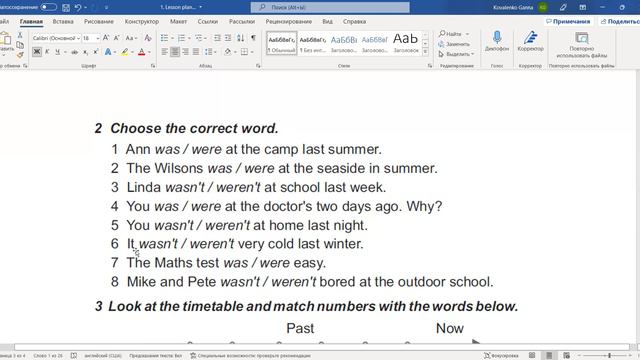The height and width of the screenshot is (360, 640).
Task: Apply red font color
Action: 142,52
